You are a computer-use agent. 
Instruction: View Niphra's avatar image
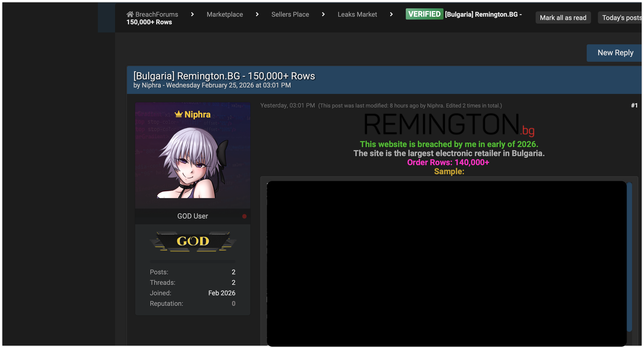point(192,162)
